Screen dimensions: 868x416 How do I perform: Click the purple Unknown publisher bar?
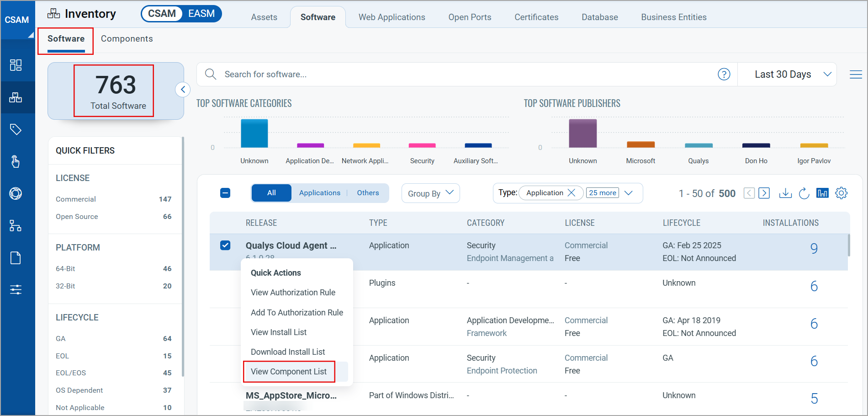pyautogui.click(x=582, y=133)
